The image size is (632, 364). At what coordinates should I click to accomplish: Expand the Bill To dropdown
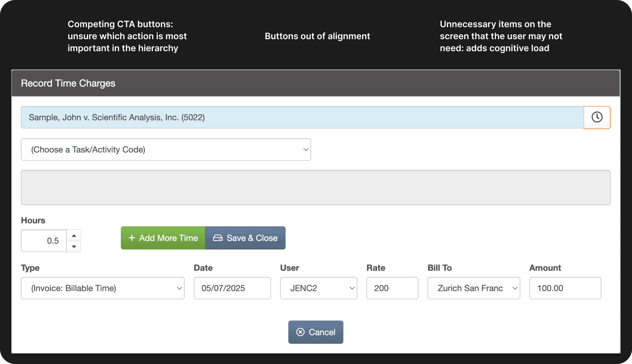(474, 288)
